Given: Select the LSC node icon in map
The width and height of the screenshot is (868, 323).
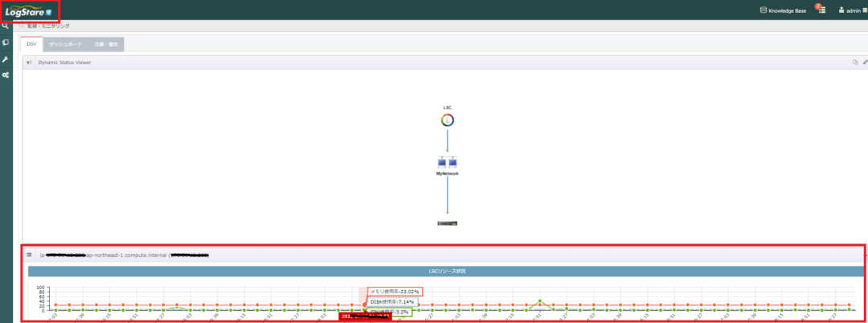Looking at the screenshot, I should coord(448,121).
